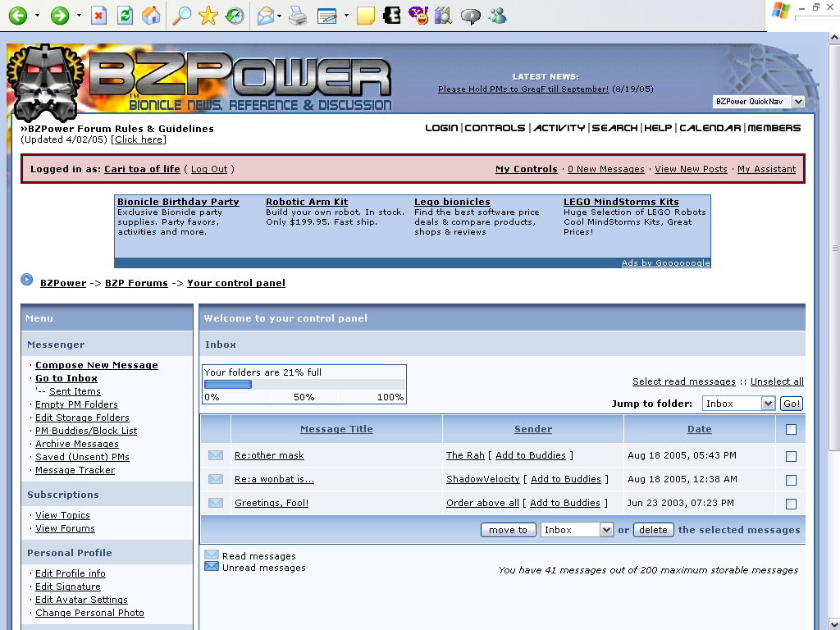Open CALENDAR in the top nav
This screenshot has height=630, width=840.
(x=710, y=127)
